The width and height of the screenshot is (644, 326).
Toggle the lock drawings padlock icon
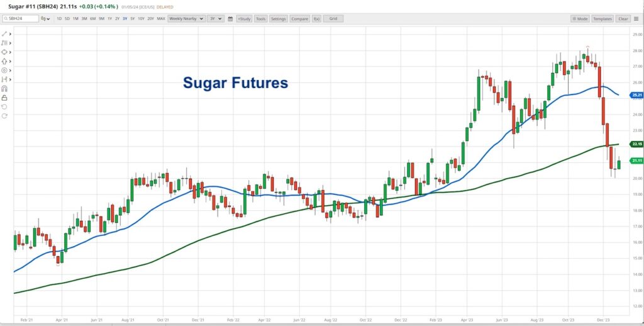tap(4, 98)
